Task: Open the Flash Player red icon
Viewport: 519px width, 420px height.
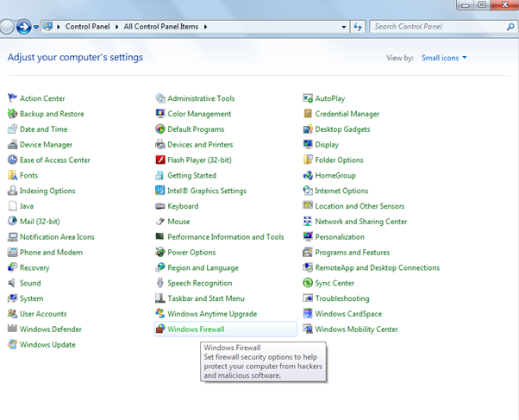Action: point(160,160)
